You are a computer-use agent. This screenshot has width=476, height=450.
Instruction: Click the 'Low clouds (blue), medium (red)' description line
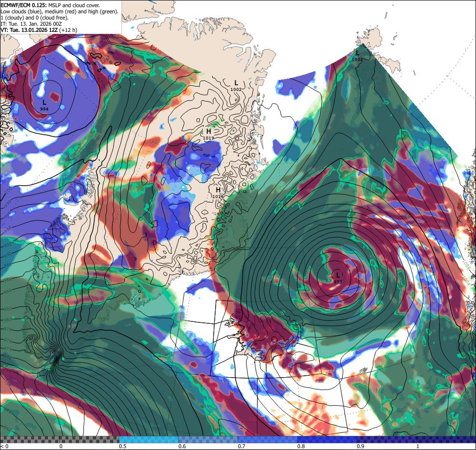pyautogui.click(x=59, y=11)
